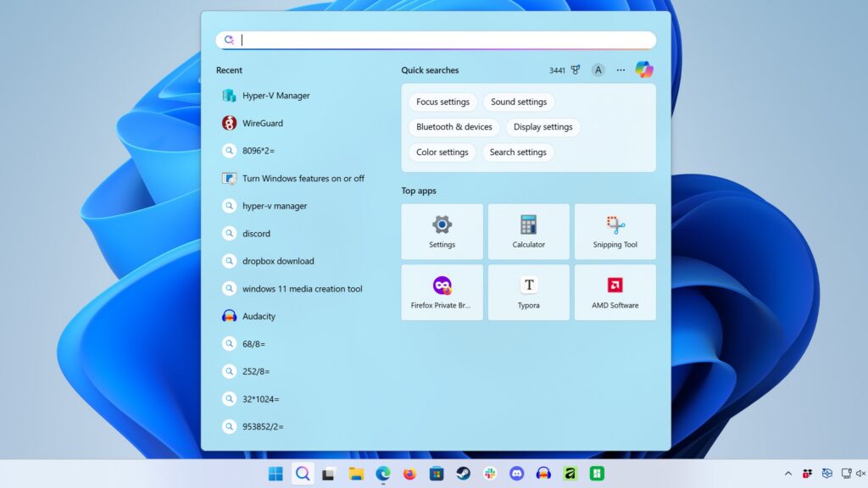Open Display settings quick search
Screen dimensions: 868x488
(x=542, y=127)
